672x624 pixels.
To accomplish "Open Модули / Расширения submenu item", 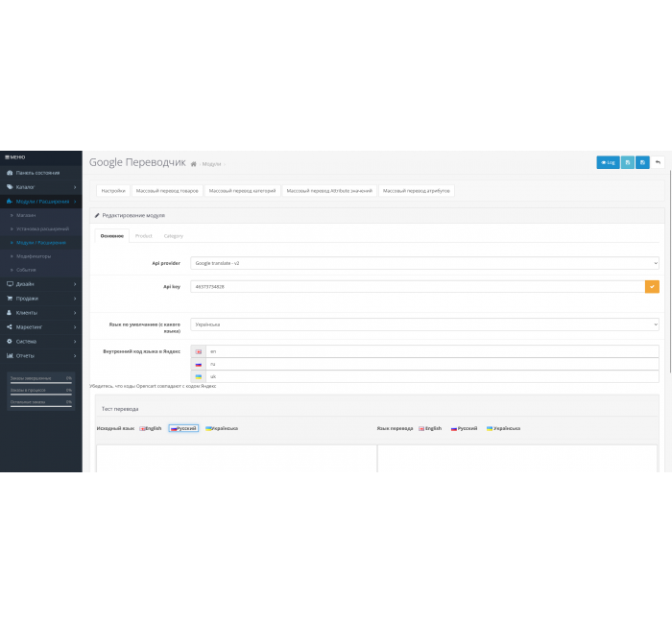I will [x=41, y=243].
